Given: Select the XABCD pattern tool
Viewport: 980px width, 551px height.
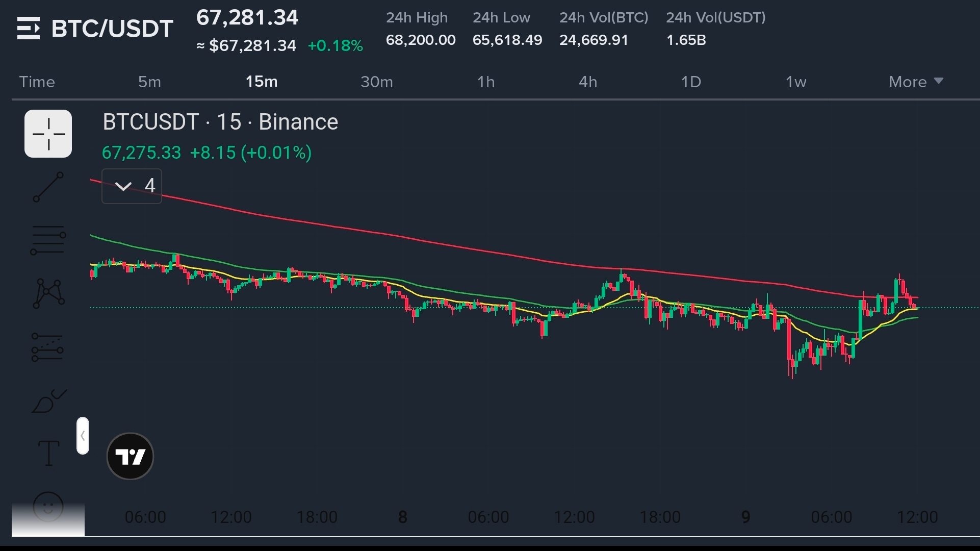Looking at the screenshot, I should 48,293.
